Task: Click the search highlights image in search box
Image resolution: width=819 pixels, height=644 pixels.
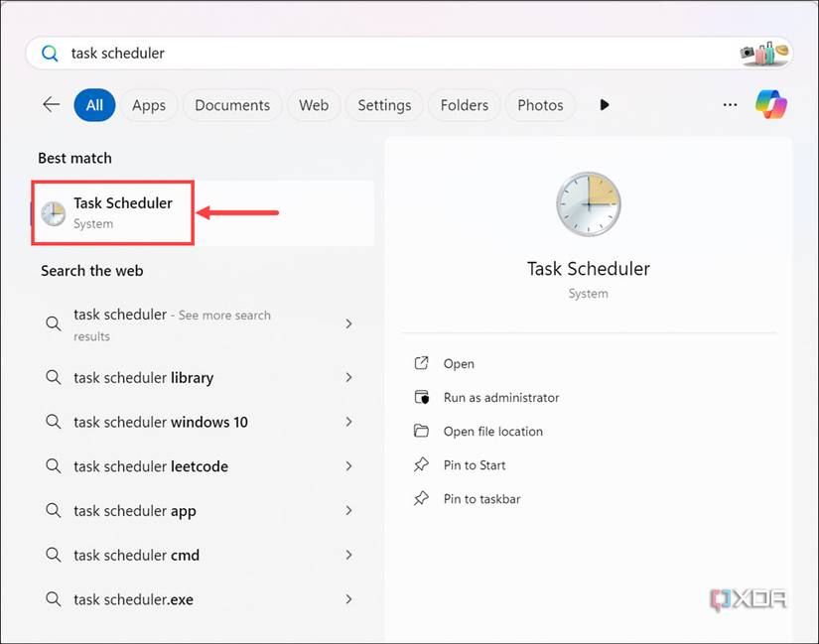Action: coord(764,53)
